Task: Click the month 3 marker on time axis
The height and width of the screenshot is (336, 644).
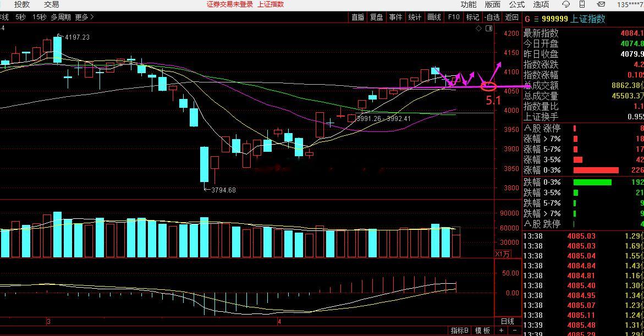Action: coord(48,322)
